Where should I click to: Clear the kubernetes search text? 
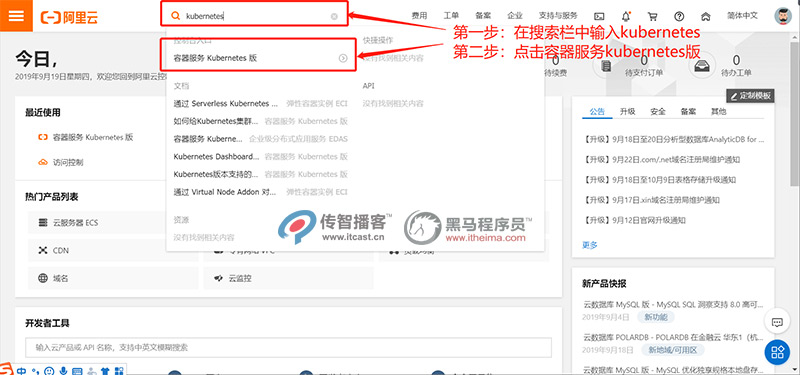click(334, 16)
